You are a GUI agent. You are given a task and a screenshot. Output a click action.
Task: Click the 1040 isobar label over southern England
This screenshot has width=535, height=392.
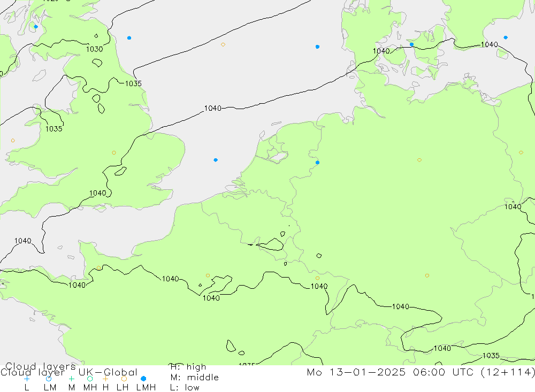(97, 194)
